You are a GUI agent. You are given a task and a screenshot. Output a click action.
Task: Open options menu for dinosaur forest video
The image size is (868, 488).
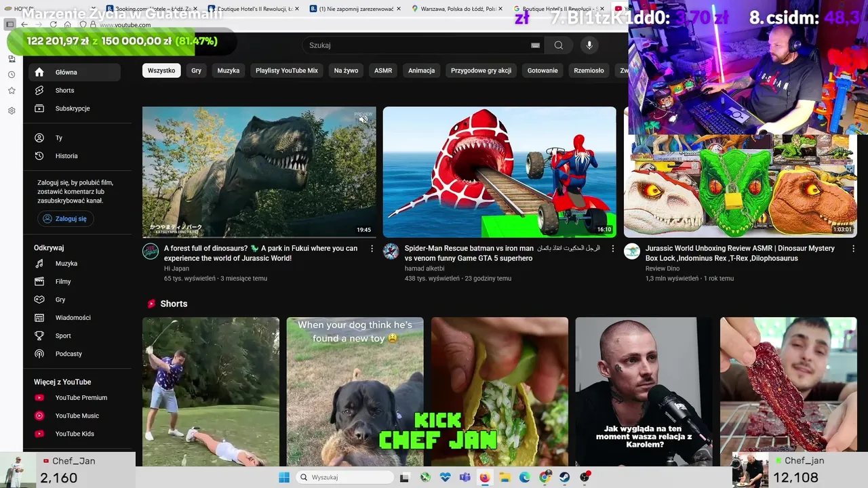pos(372,249)
